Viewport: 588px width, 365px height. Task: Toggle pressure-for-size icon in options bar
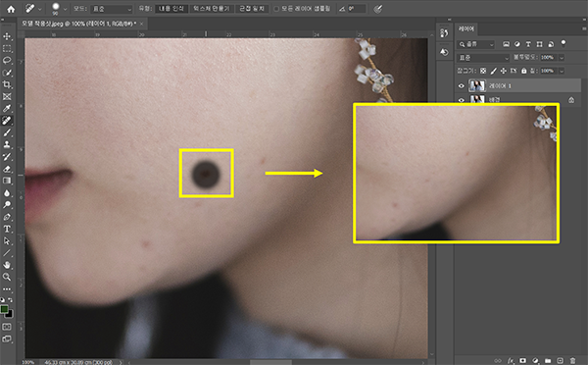[378, 9]
